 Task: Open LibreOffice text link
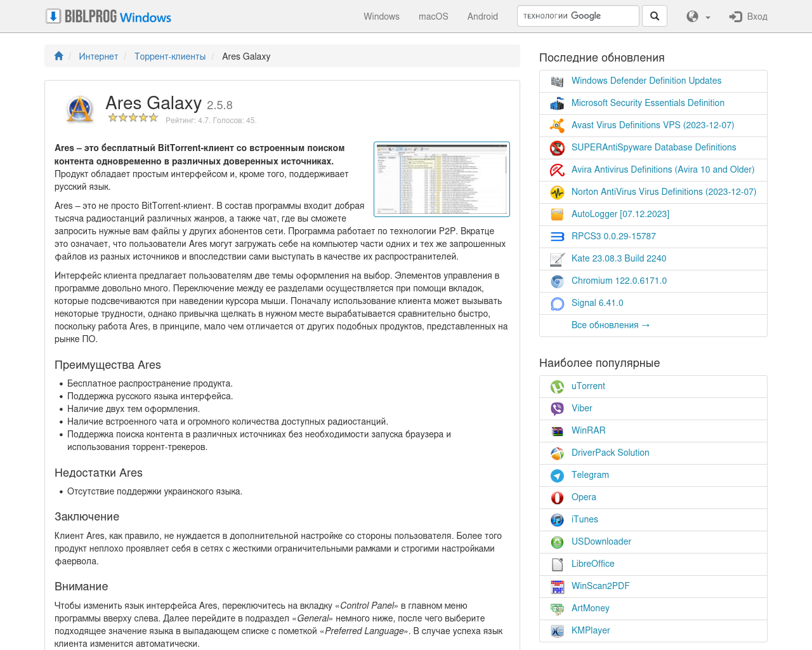[x=593, y=564]
